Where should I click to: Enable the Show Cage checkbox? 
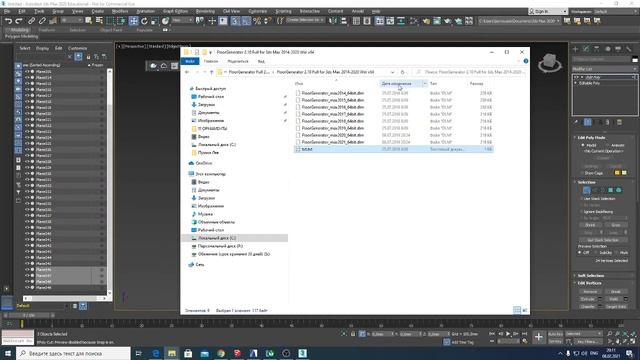[582, 173]
